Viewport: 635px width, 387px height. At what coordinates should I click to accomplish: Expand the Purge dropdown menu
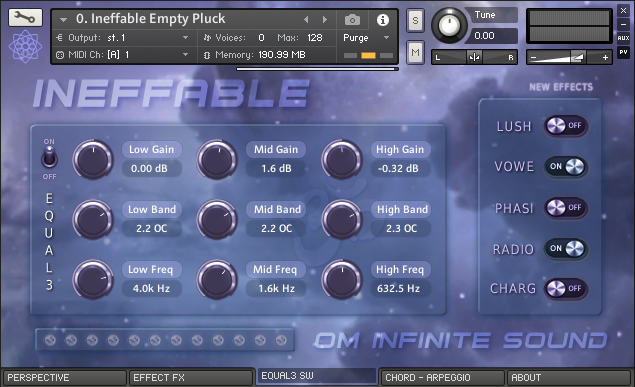click(x=367, y=38)
